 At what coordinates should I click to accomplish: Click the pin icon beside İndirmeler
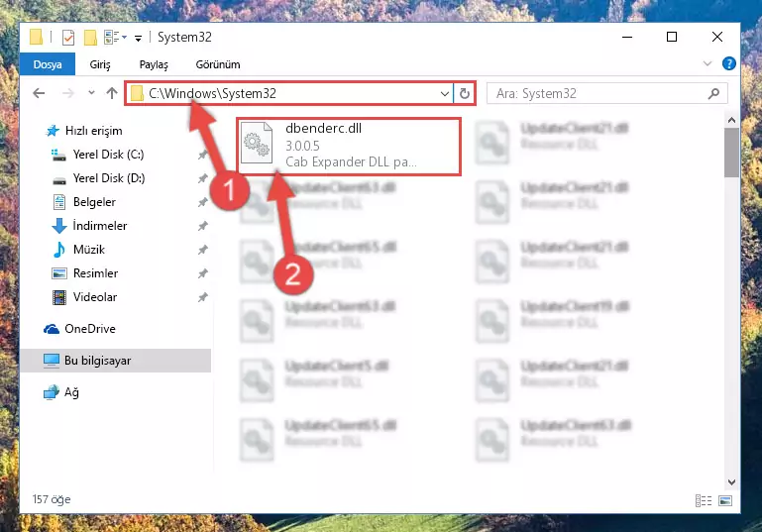click(203, 226)
